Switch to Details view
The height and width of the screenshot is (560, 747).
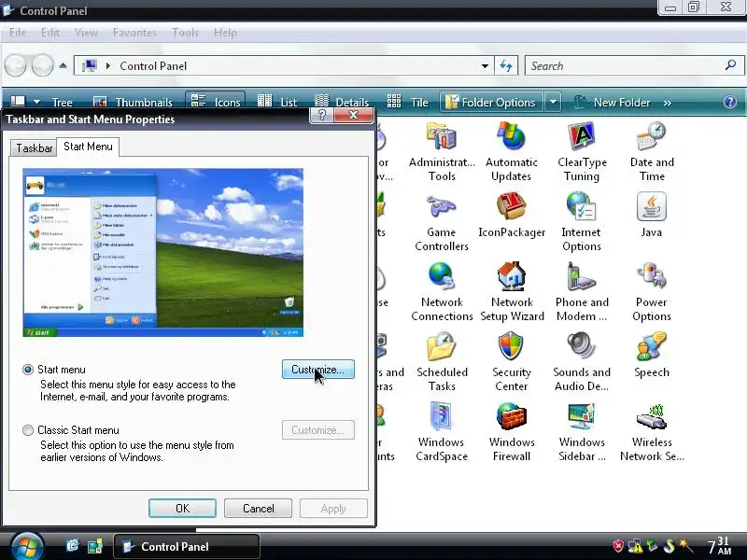(342, 103)
